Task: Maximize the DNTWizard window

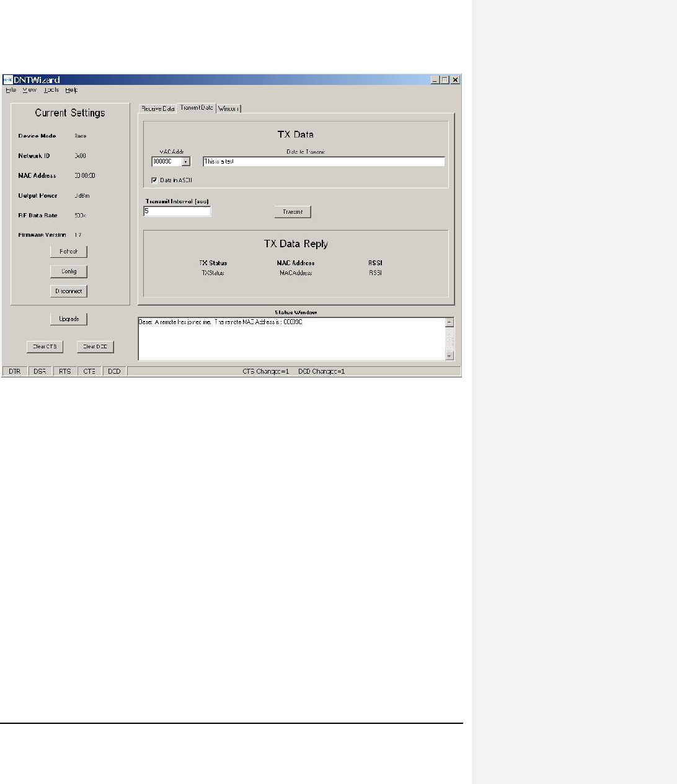Action: [445, 80]
